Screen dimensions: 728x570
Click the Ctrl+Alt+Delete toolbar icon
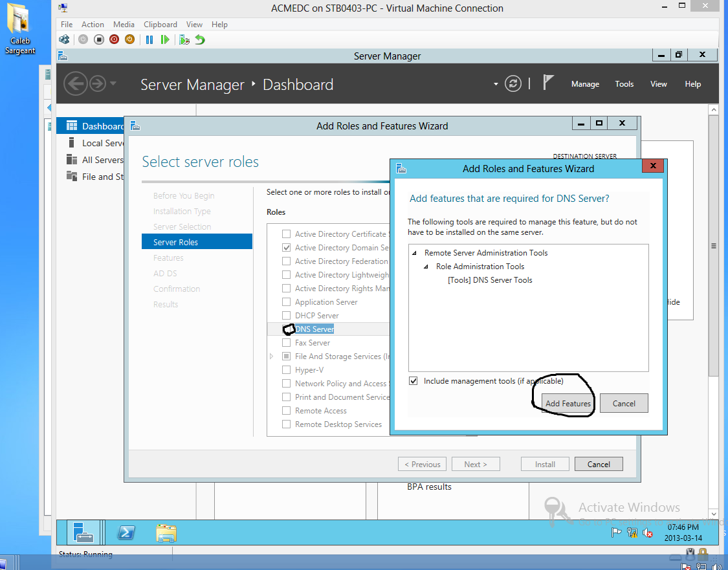[64, 40]
